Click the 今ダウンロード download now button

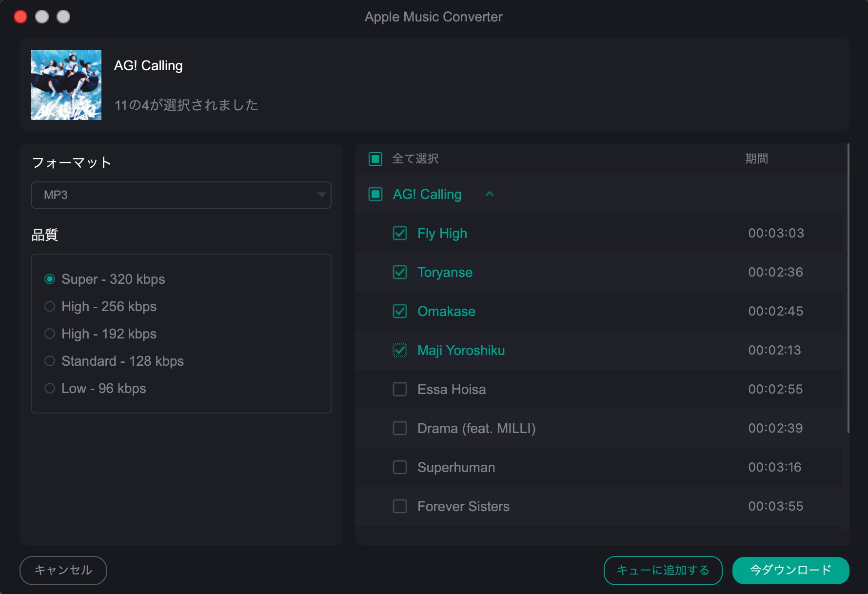pos(790,570)
